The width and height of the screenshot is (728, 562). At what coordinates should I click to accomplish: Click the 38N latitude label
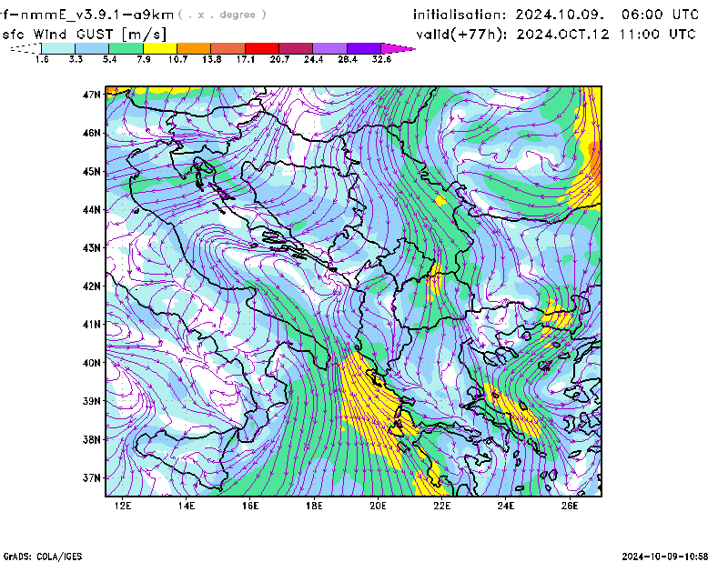[x=92, y=439]
